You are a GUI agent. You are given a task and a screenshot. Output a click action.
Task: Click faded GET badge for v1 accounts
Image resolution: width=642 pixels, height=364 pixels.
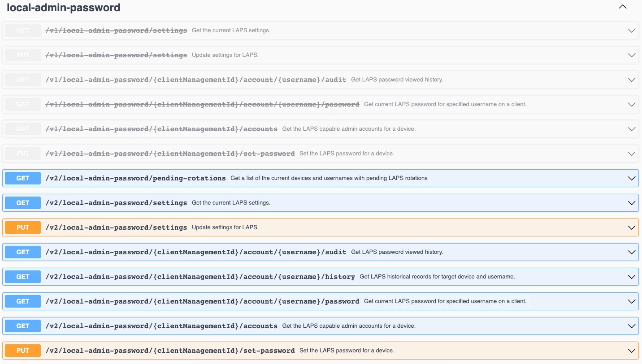[x=23, y=129]
